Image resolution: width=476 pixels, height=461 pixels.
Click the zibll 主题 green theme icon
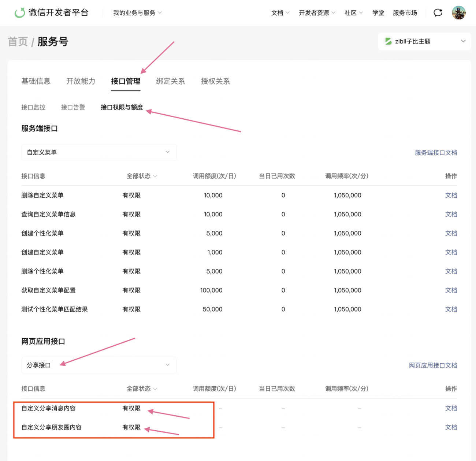[x=388, y=41]
